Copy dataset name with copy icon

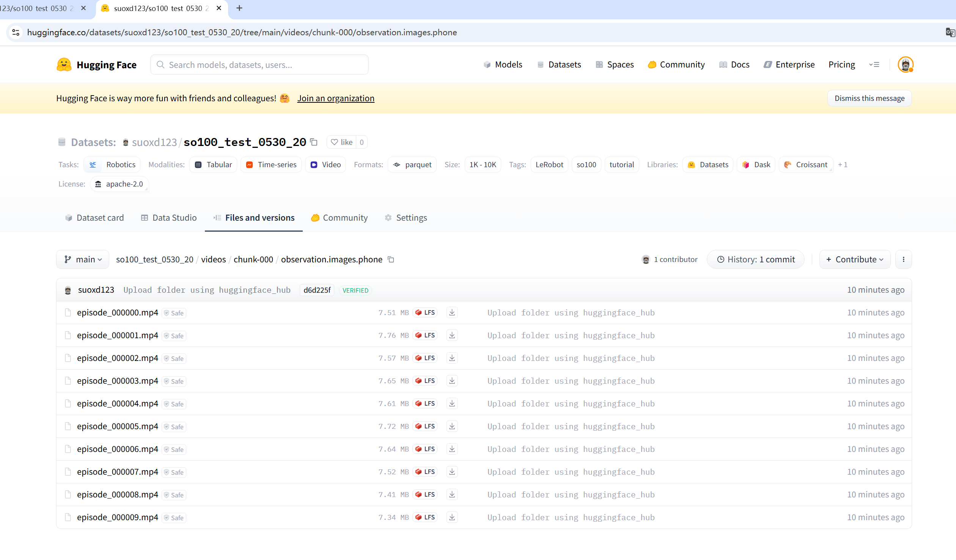tap(314, 142)
